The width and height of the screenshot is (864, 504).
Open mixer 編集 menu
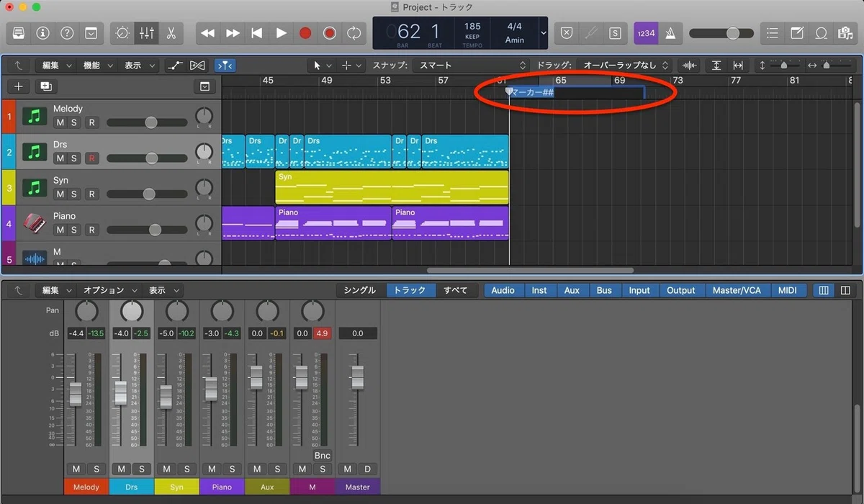tap(55, 290)
